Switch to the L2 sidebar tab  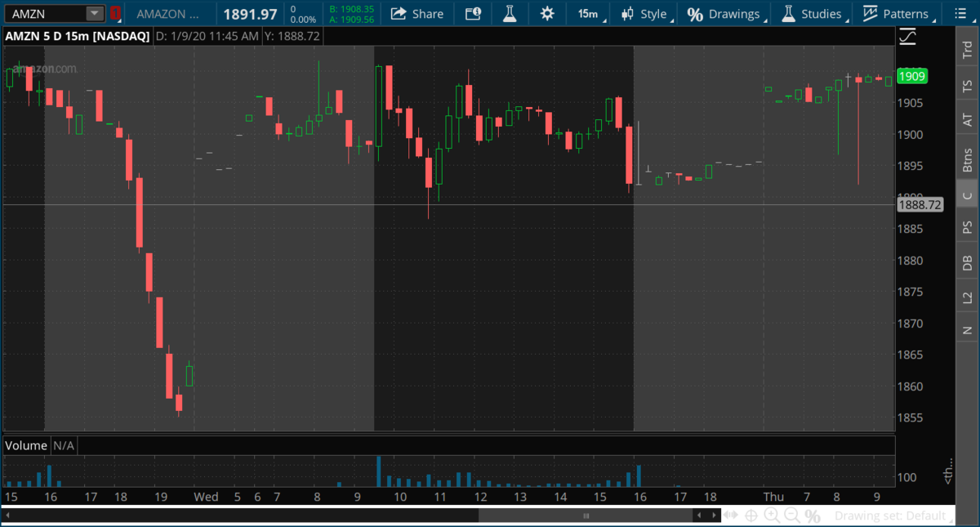968,297
